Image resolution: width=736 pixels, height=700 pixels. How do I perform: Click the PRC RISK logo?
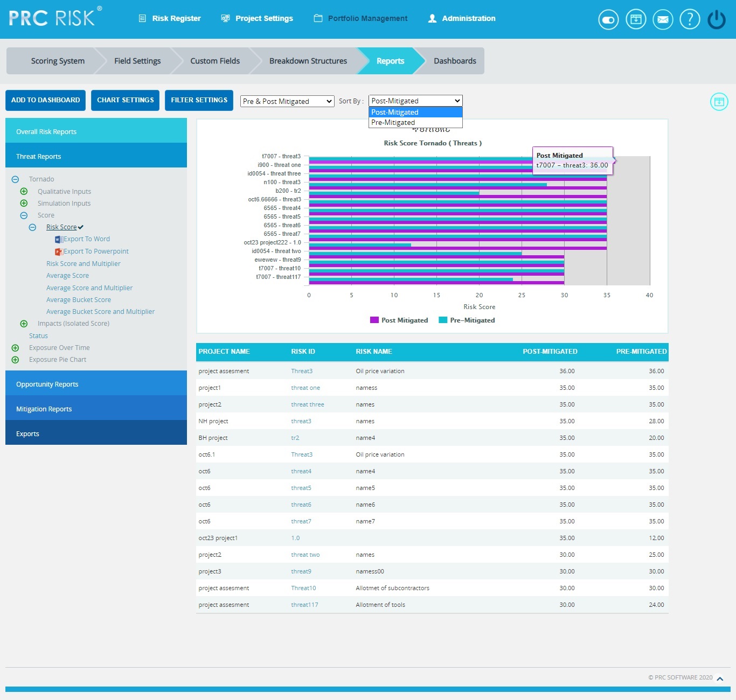(x=51, y=18)
